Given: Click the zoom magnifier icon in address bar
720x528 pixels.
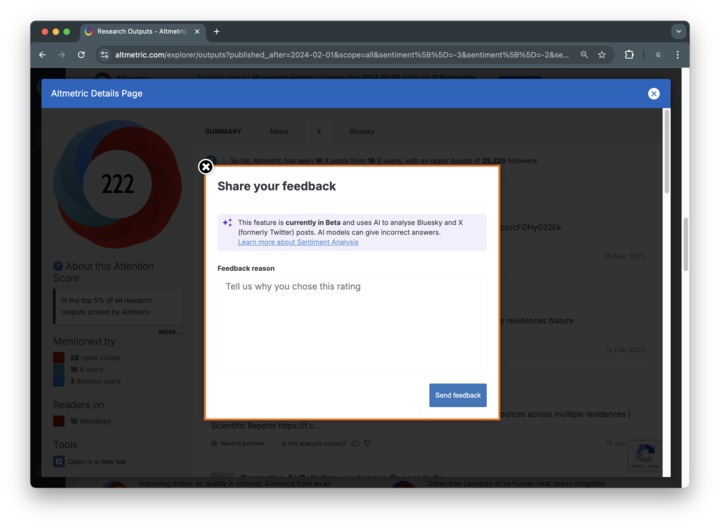Looking at the screenshot, I should pos(584,55).
